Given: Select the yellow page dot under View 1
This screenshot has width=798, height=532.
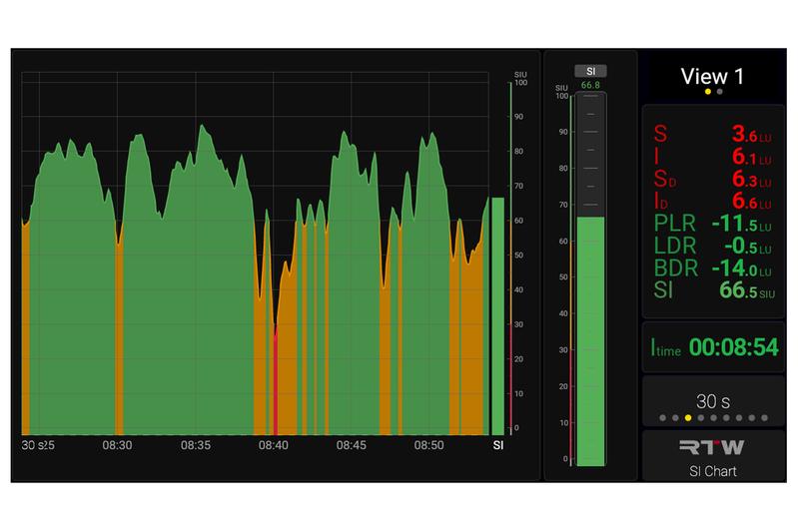Looking at the screenshot, I should (708, 92).
